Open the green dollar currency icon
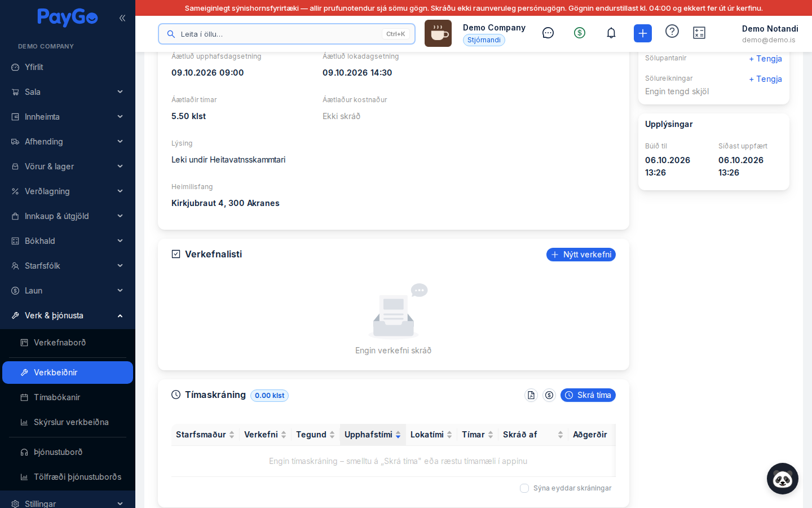This screenshot has height=508, width=812. point(580,33)
